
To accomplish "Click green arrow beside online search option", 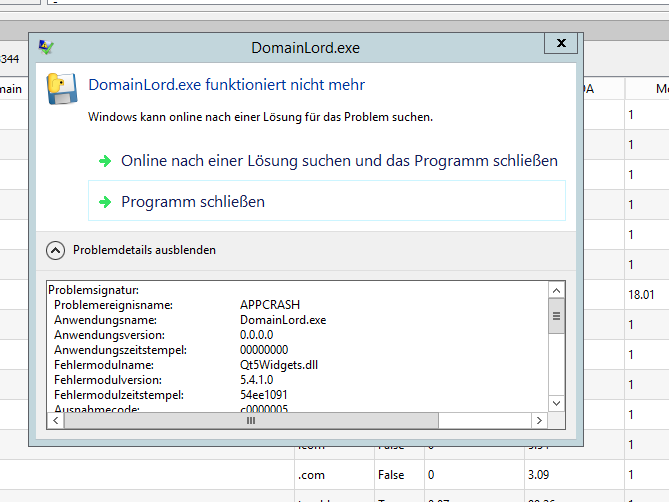I will click(105, 161).
